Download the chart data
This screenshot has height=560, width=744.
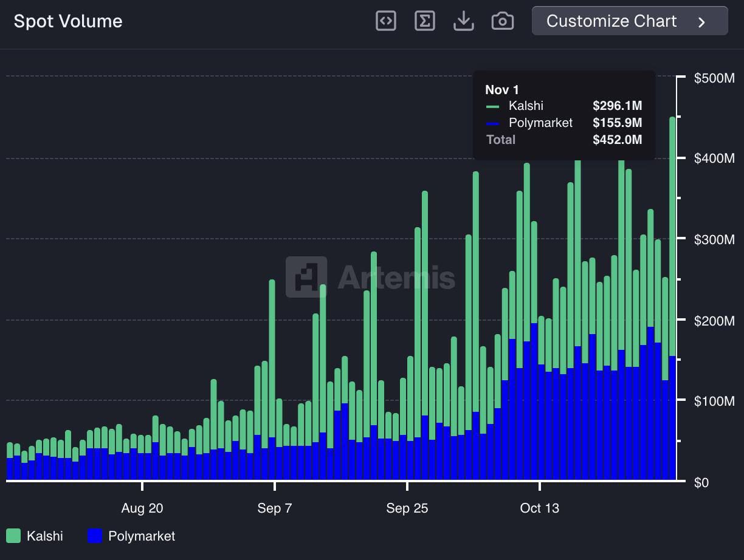pos(464,21)
